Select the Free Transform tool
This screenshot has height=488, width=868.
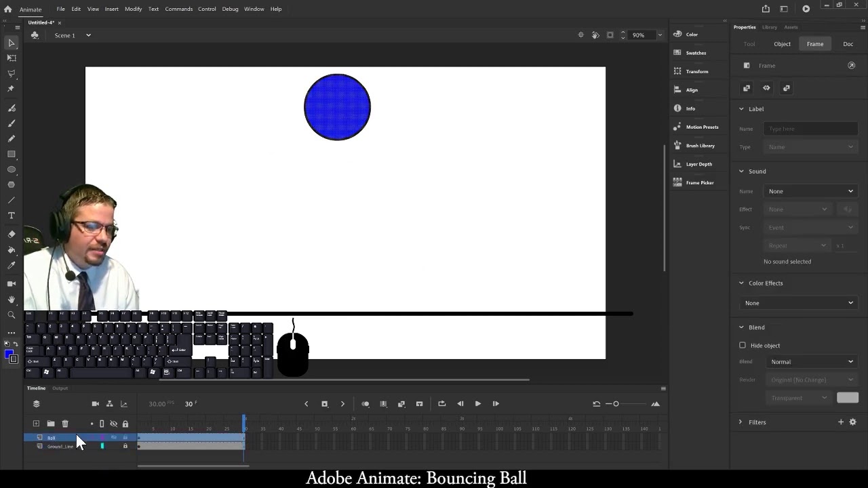12,58
